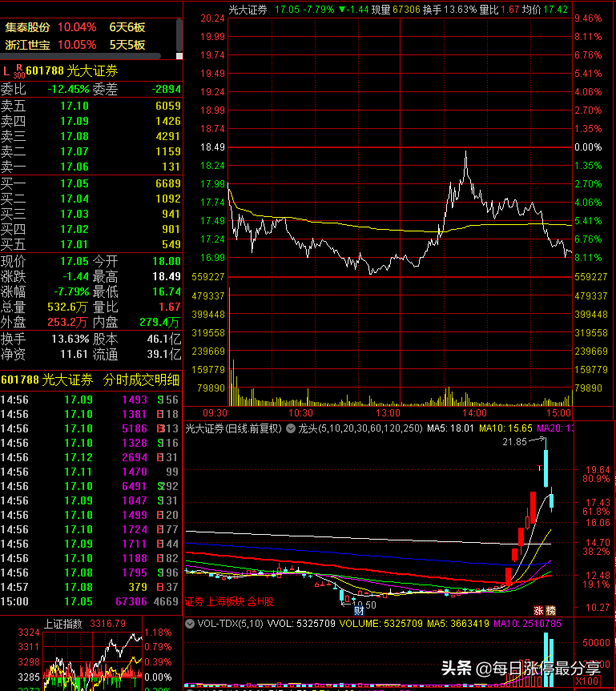Select the 14:56 trade row with volume 6491
616x691 pixels.
pos(91,486)
